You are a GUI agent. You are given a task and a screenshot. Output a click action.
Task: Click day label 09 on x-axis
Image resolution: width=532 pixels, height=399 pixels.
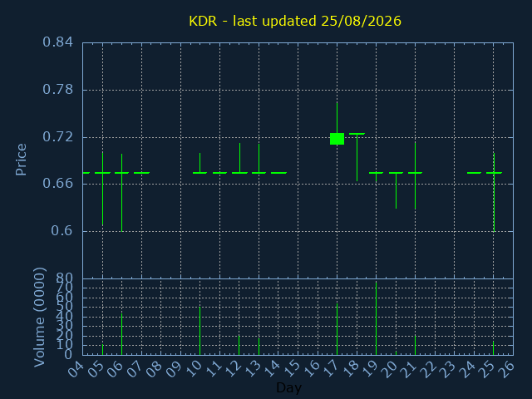coord(174,369)
